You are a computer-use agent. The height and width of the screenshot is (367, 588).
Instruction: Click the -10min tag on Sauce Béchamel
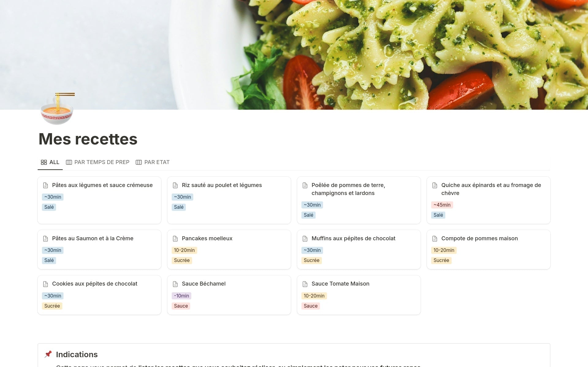coord(181,296)
